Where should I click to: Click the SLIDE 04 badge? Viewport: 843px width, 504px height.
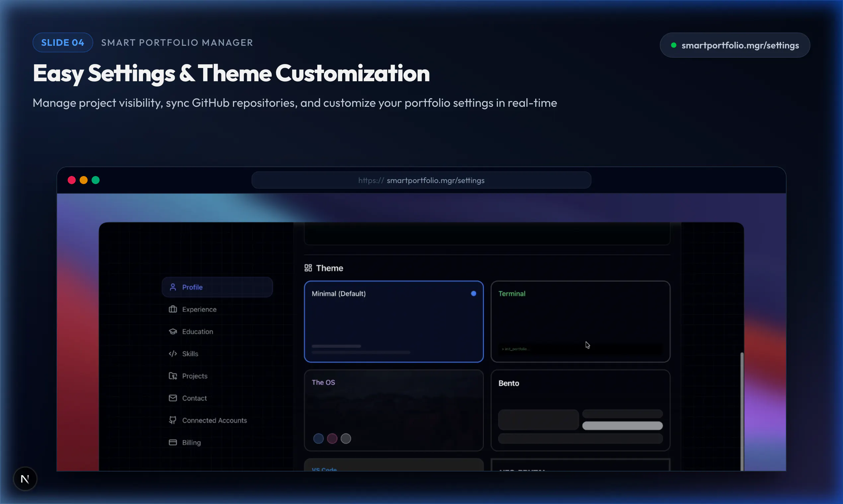pyautogui.click(x=62, y=42)
